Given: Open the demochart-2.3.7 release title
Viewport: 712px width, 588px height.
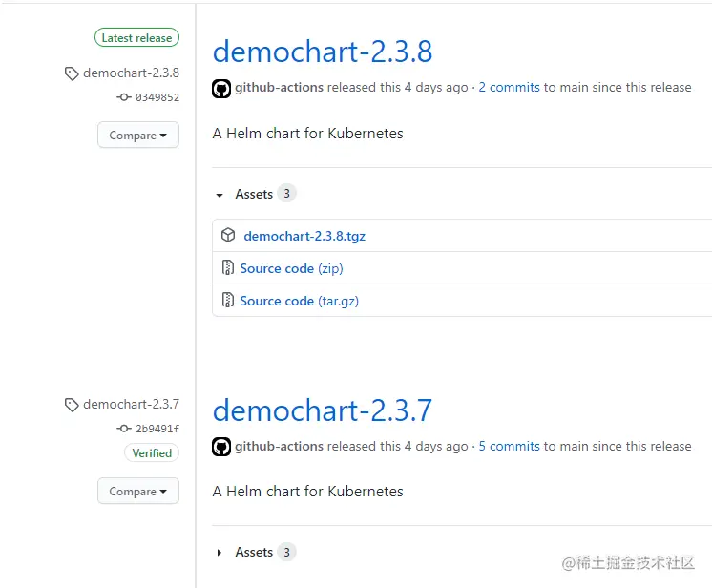Looking at the screenshot, I should [323, 410].
